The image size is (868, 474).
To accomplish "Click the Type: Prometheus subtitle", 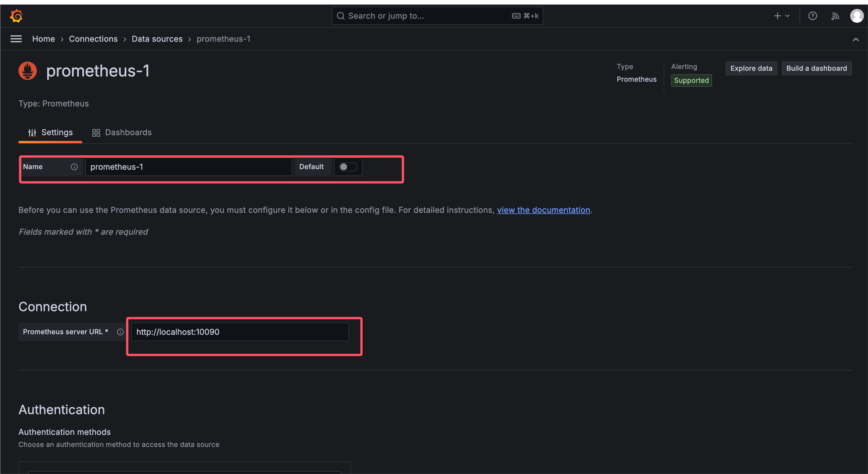I will (x=54, y=103).
